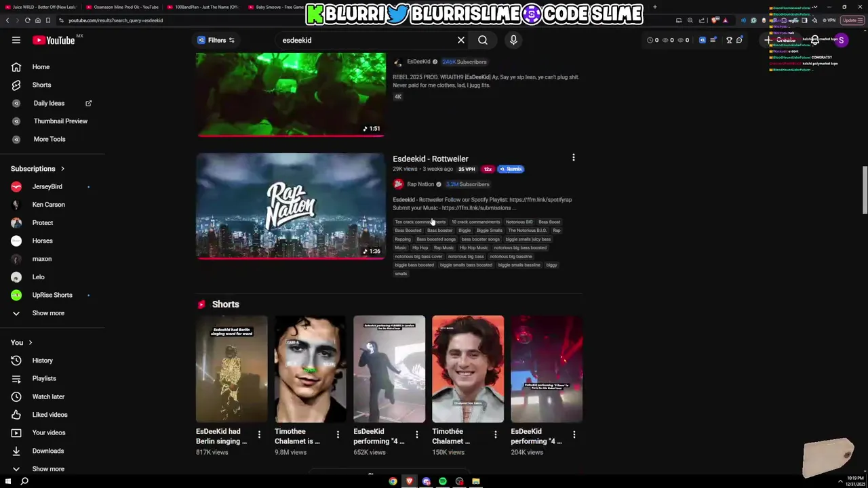Clear the search box with the X
The width and height of the screenshot is (868, 488).
[461, 40]
